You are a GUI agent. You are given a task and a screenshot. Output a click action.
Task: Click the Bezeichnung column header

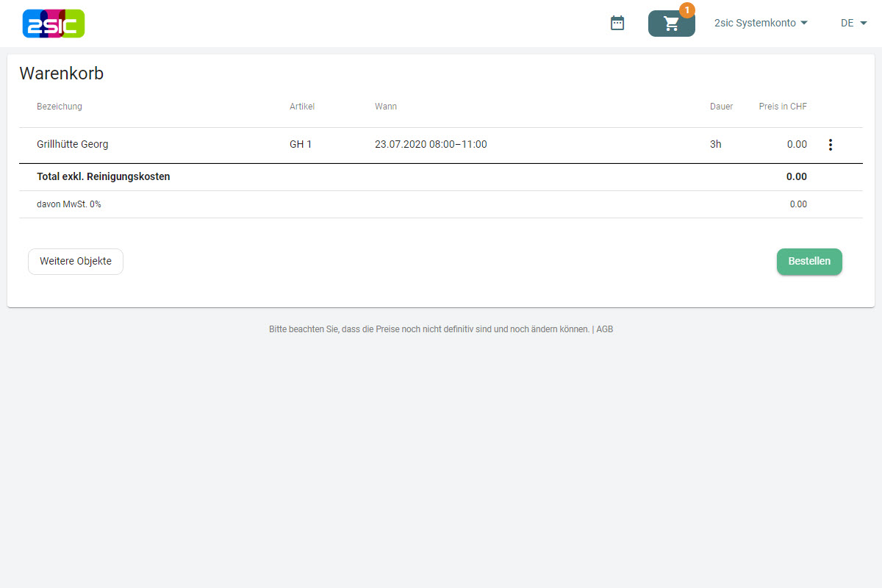click(60, 107)
